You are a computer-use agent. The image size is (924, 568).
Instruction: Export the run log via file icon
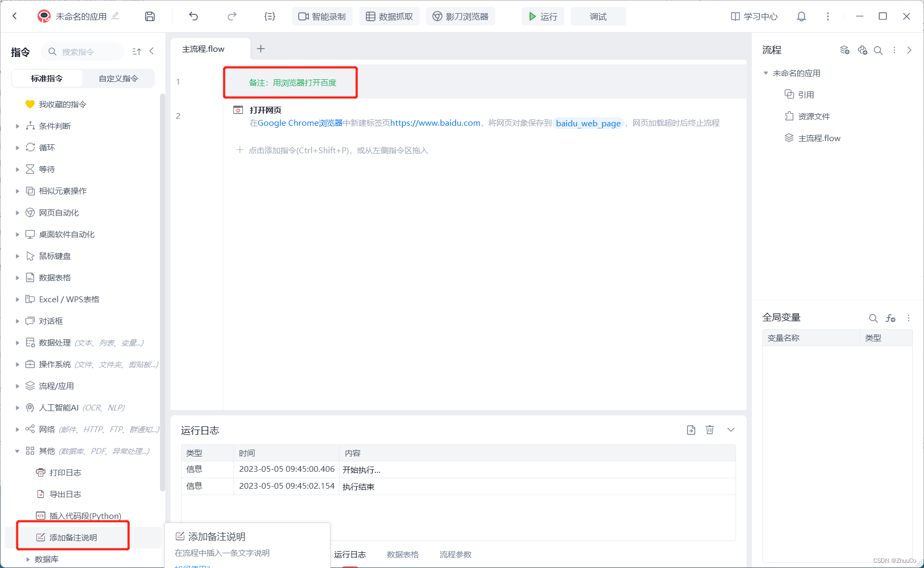pyautogui.click(x=691, y=430)
